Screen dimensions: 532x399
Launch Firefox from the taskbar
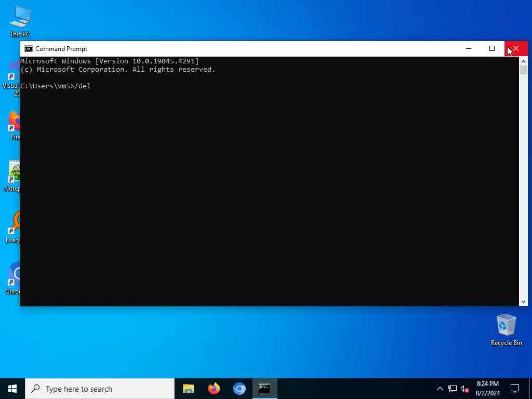pos(214,389)
